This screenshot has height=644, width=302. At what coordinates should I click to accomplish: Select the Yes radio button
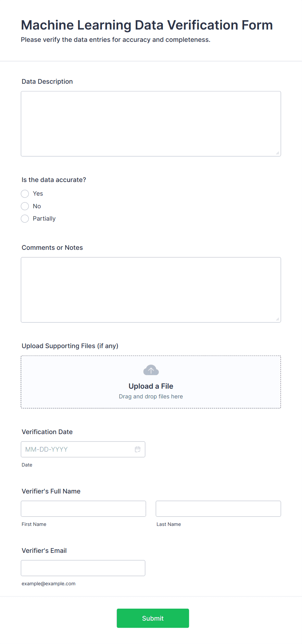point(25,194)
